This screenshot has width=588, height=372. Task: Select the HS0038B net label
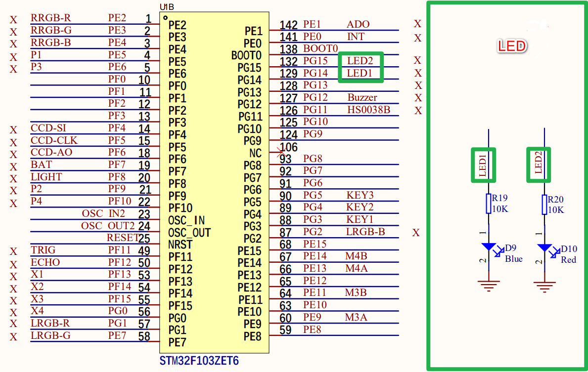click(x=368, y=110)
